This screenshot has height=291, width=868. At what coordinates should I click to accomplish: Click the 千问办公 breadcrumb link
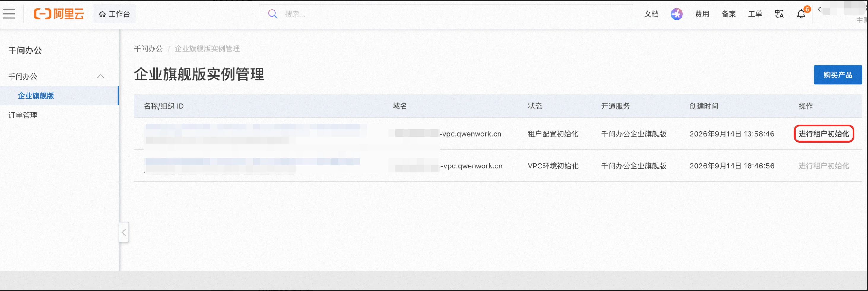click(x=148, y=49)
